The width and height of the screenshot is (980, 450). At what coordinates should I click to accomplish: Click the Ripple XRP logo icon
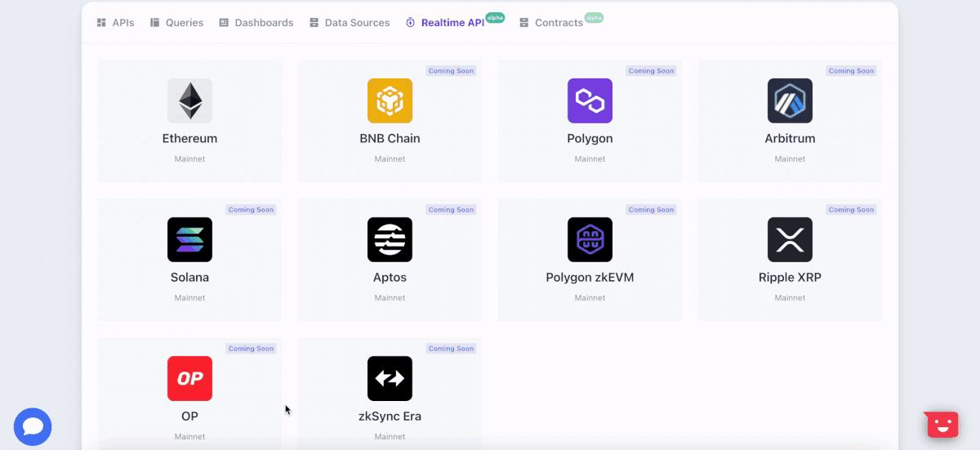(x=790, y=239)
